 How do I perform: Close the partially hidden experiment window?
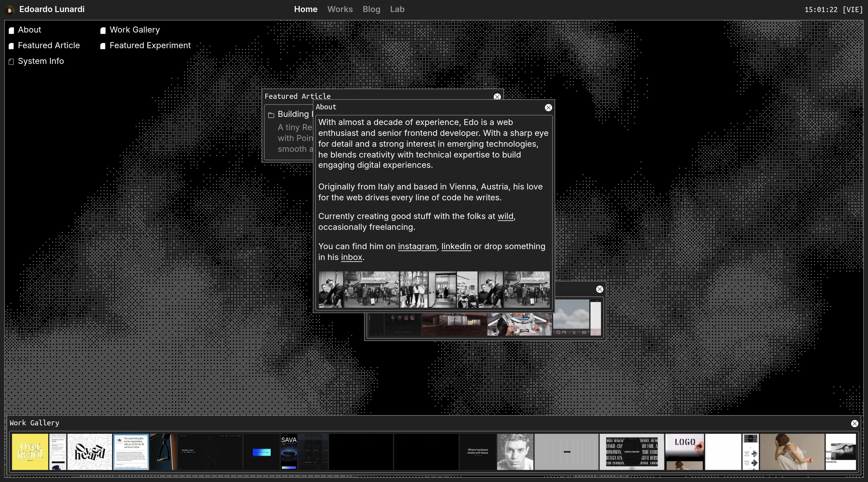[599, 289]
